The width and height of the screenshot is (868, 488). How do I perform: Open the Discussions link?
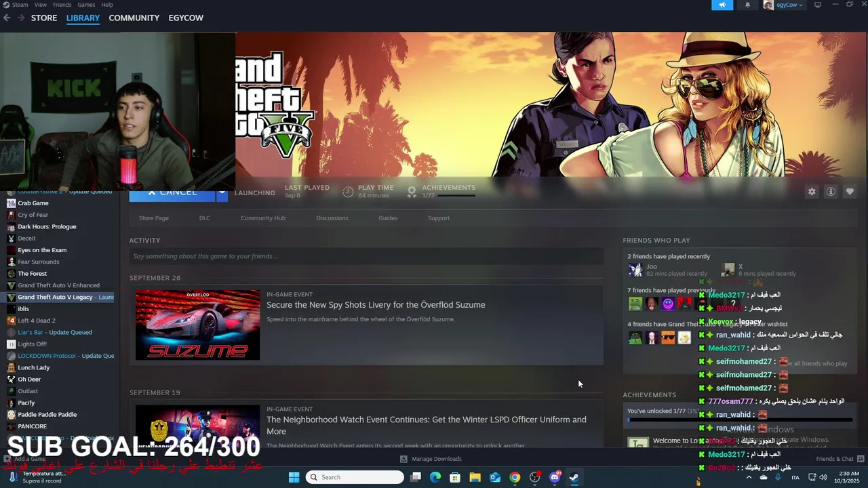point(332,218)
